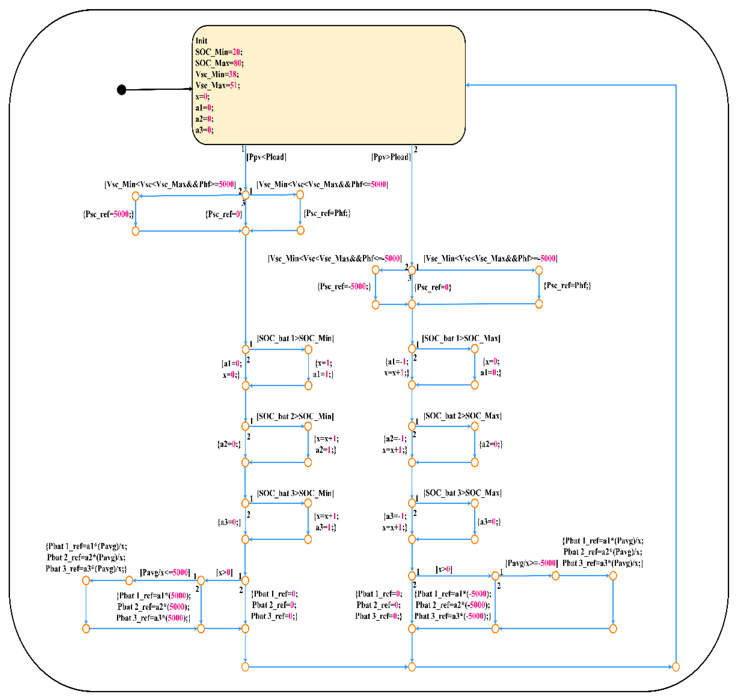Click the black default transition dot
Image resolution: width=738 pixels, height=700 pixels.
(x=121, y=90)
